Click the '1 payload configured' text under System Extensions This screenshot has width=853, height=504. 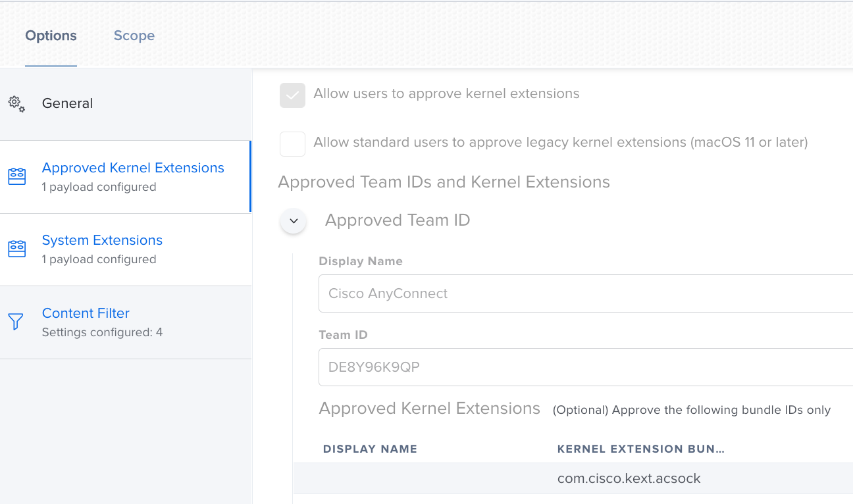click(x=99, y=259)
